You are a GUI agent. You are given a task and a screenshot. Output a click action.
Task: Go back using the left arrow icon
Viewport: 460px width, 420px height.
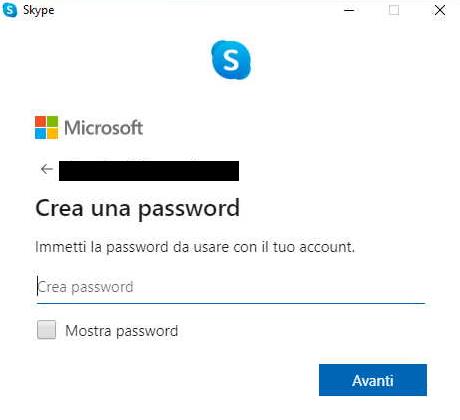(x=47, y=169)
